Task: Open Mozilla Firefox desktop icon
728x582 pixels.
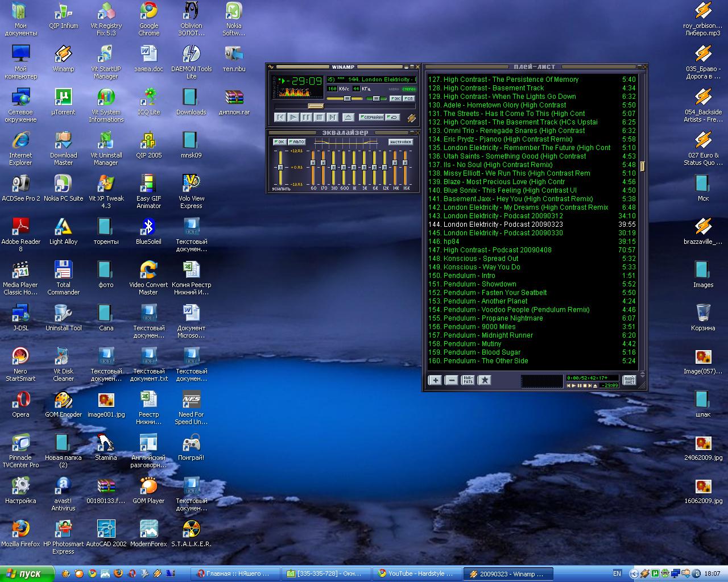Action: pos(20,534)
